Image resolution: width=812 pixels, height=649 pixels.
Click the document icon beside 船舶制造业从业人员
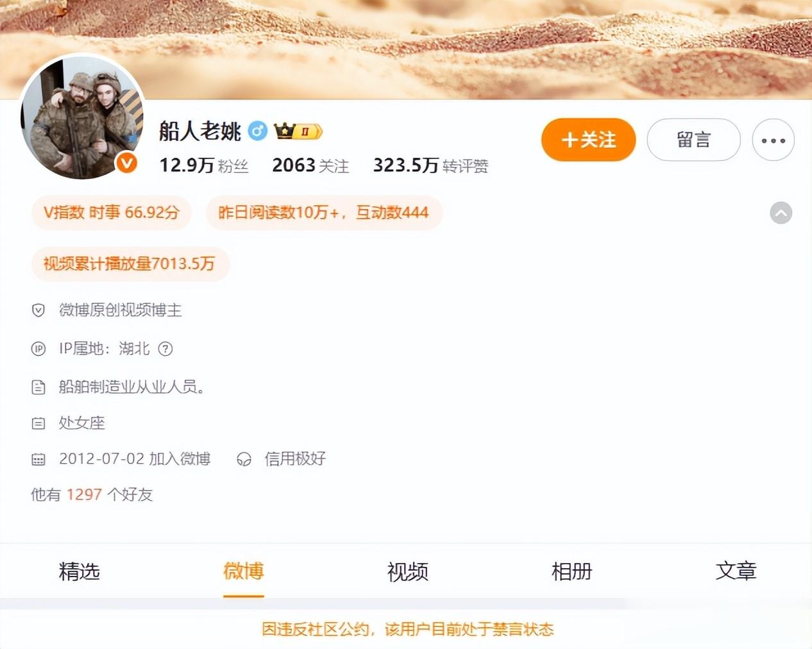point(38,387)
